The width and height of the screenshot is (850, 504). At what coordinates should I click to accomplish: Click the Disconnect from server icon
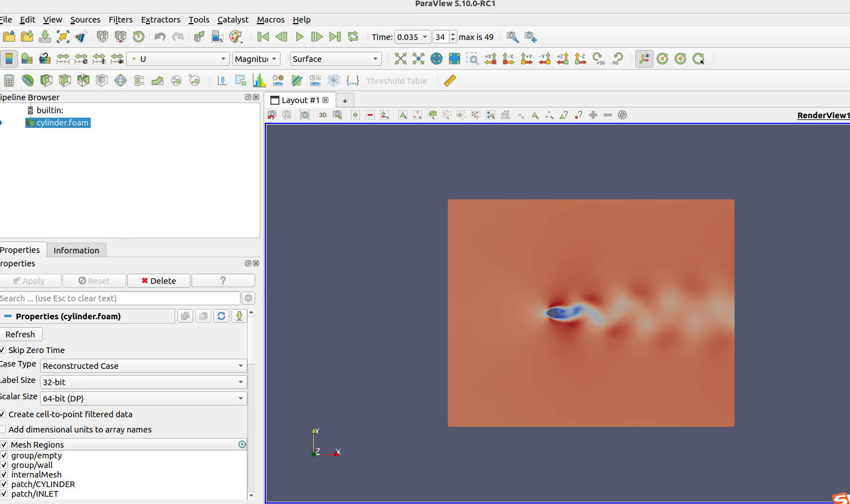pos(121,37)
